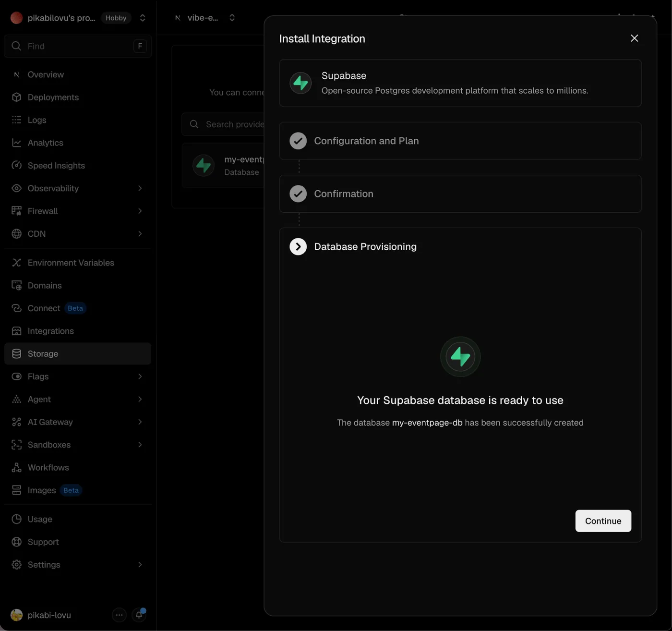Click the Supabase logo in integration header
Viewport: 672px width, 631px height.
301,83
